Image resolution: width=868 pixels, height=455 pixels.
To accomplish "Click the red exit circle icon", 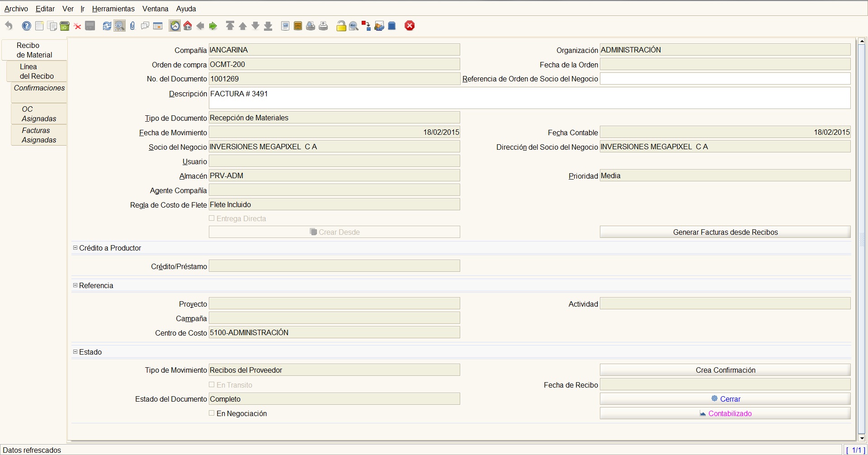I will pos(410,26).
